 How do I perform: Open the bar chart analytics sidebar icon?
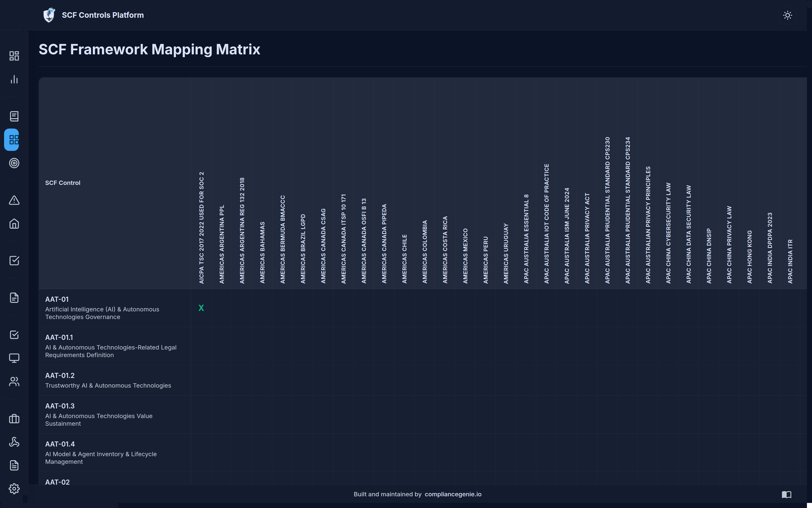[x=14, y=79]
